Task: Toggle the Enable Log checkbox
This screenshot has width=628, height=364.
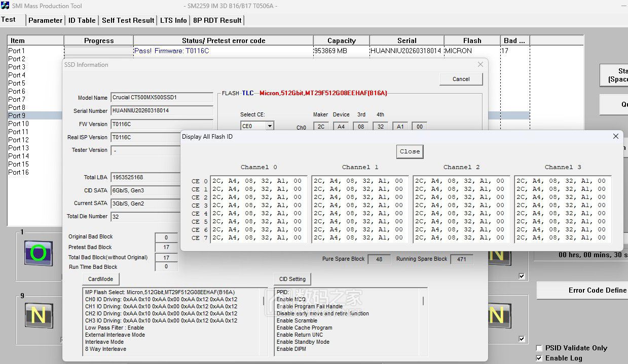Action: (539, 358)
